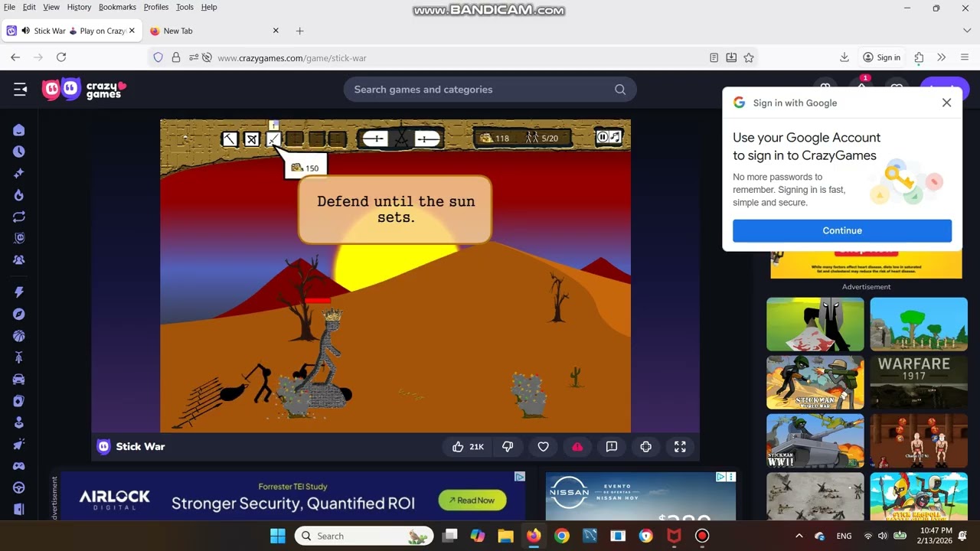Screen dimensions: 980x551
Task: Click the Windows taskbar Search box
Action: [x=364, y=536]
